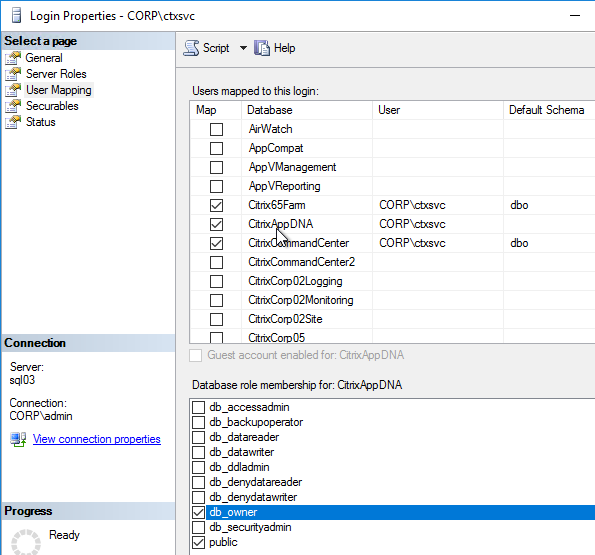Click the Database column header
The width and height of the screenshot is (595, 555).
[307, 110]
